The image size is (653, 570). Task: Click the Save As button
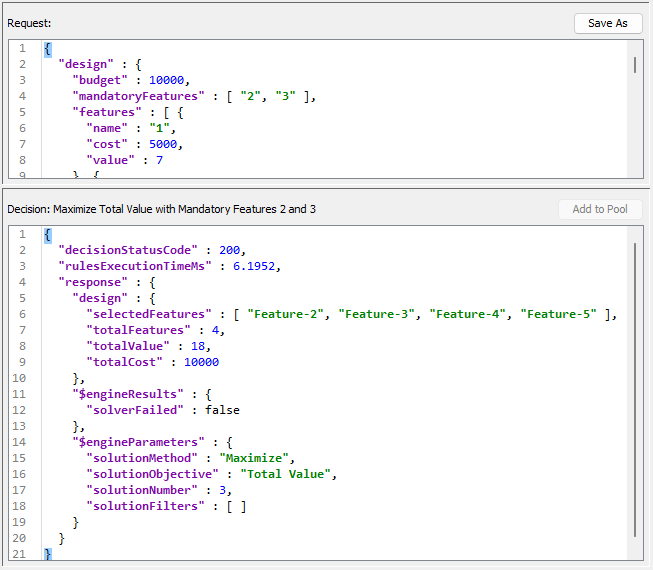607,23
